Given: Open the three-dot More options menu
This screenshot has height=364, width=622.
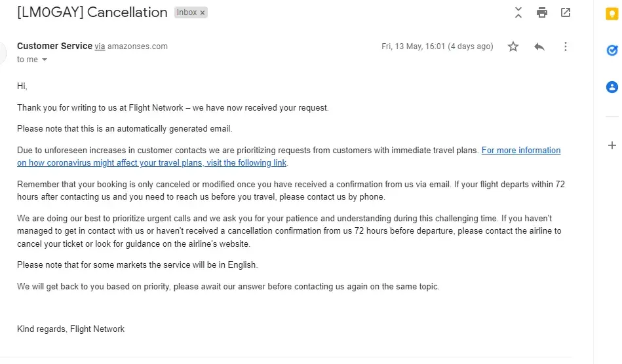Looking at the screenshot, I should coord(565,46).
